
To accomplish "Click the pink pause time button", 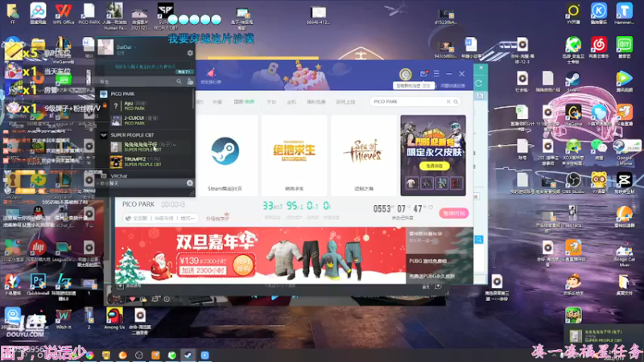I will click(x=454, y=213).
